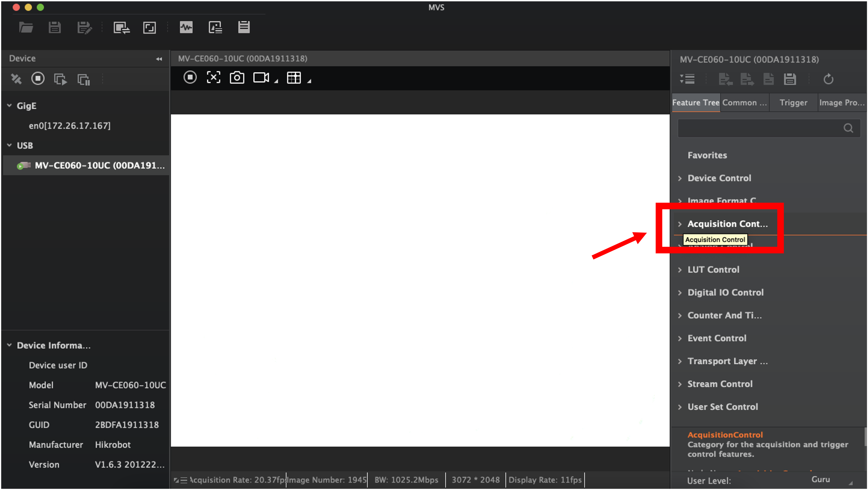Click the waveform tool icon in top toolbar
The image size is (868, 490).
[x=186, y=27]
